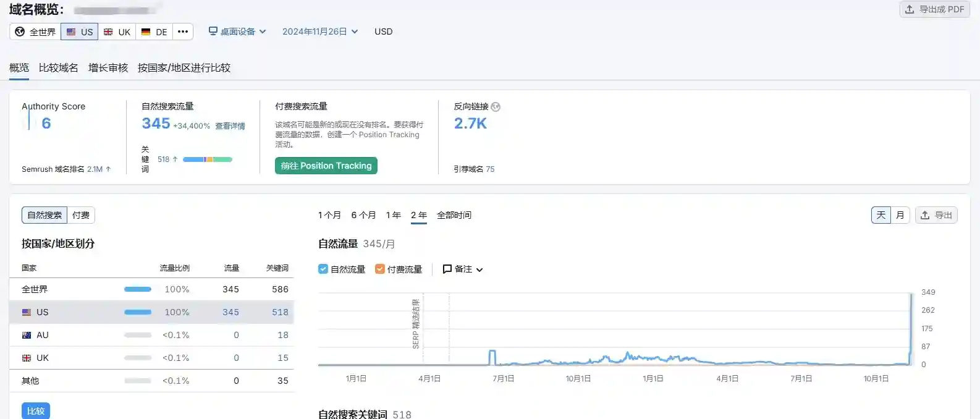Click the AU flag in country table

click(x=27, y=335)
